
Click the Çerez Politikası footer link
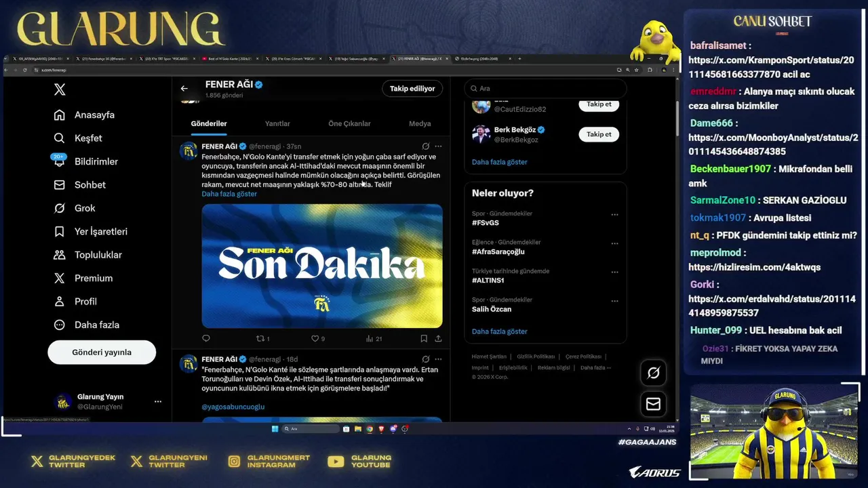583,357
